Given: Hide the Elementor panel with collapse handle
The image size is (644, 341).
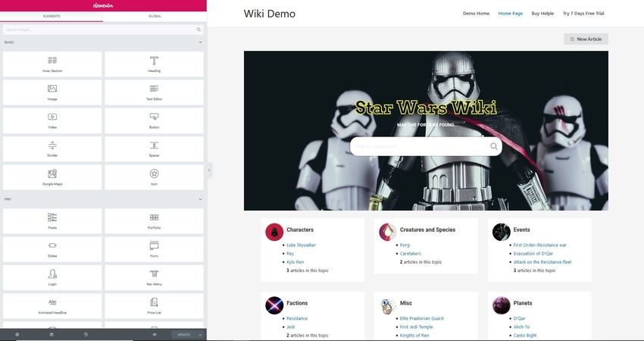Looking at the screenshot, I should tap(209, 170).
